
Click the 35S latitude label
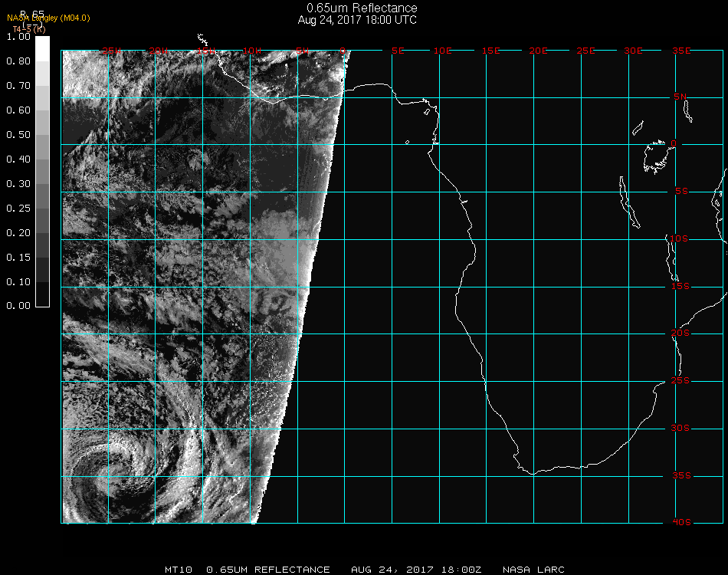click(x=681, y=475)
